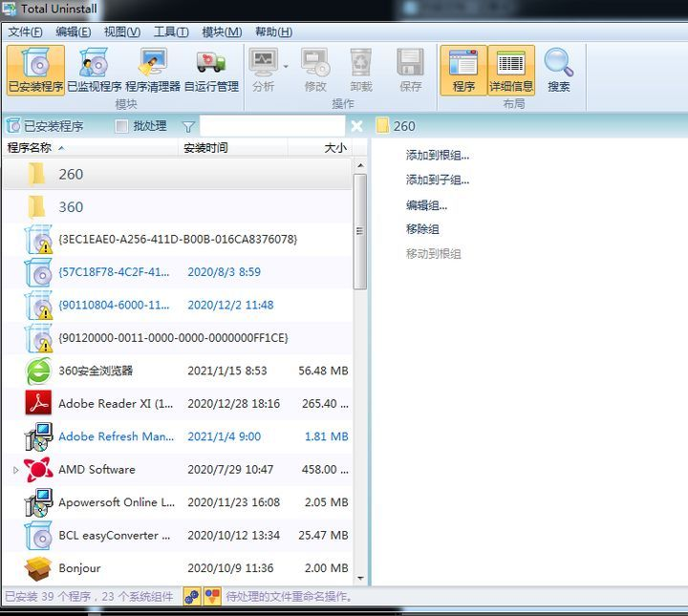
Task: Click the Adobe Reader XI icon
Action: 38,403
